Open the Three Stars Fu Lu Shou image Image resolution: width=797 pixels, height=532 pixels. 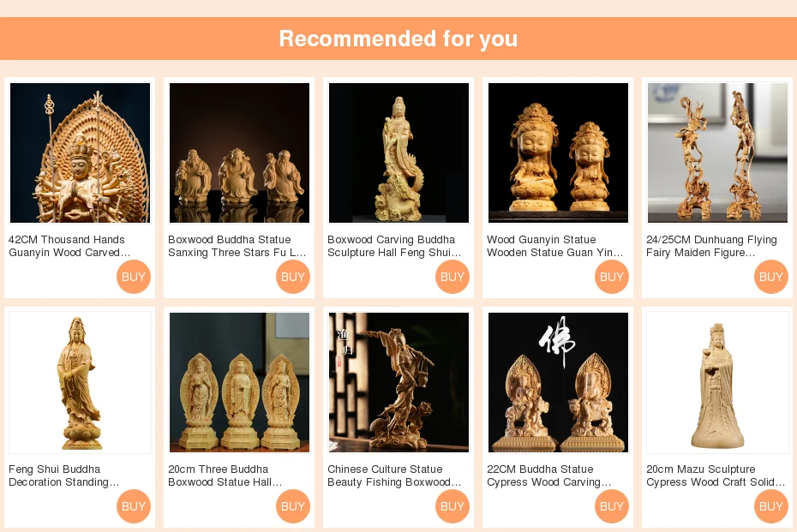point(239,153)
